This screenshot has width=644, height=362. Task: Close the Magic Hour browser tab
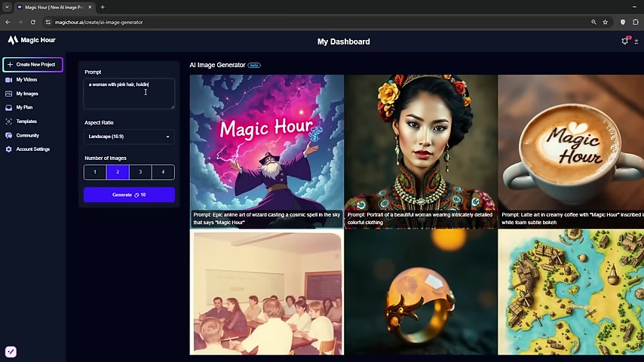click(90, 7)
